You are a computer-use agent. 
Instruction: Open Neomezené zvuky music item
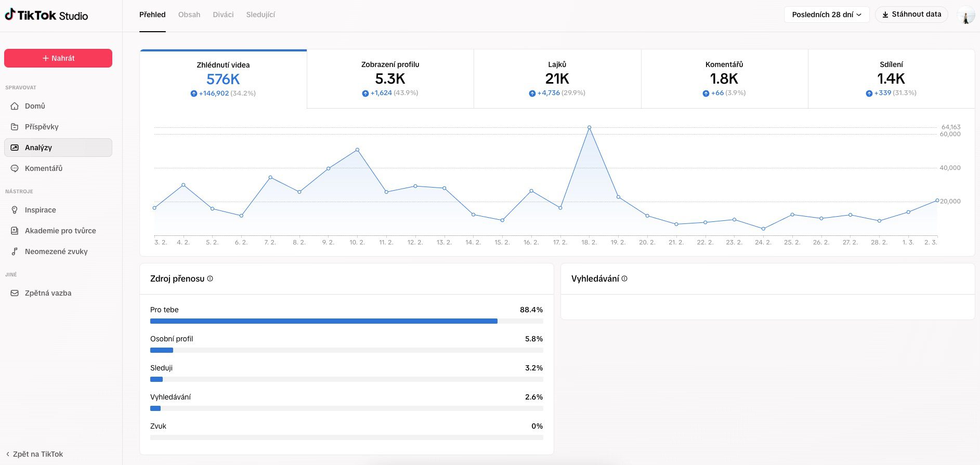[56, 251]
